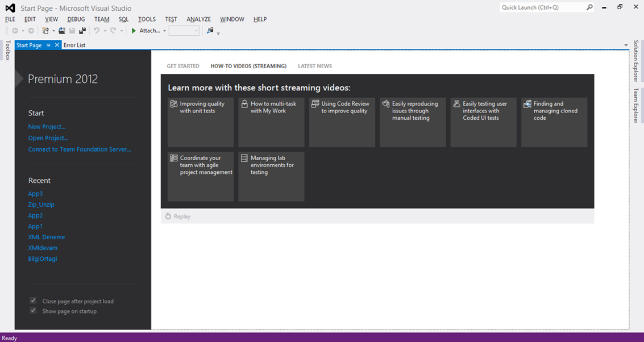
Task: Click the Navigate Backward arrow icon
Action: (15, 31)
